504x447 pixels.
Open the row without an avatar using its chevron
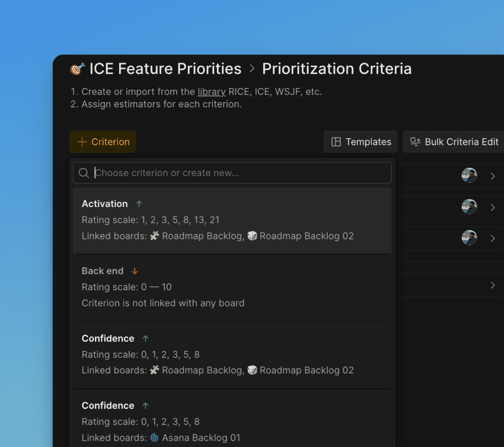493,285
